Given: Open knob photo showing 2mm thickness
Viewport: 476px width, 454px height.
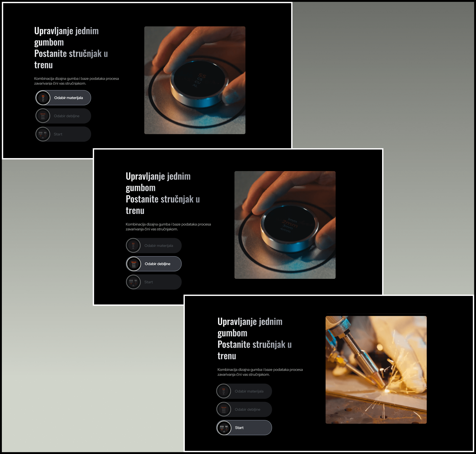Looking at the screenshot, I should 285,225.
